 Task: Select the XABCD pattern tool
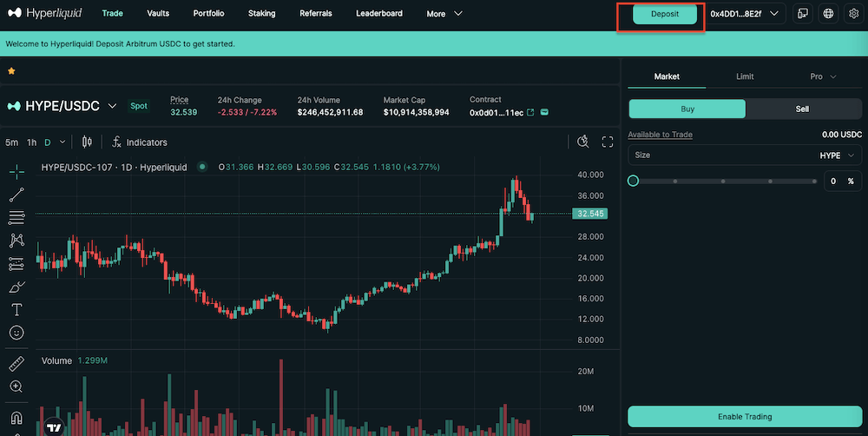point(16,241)
